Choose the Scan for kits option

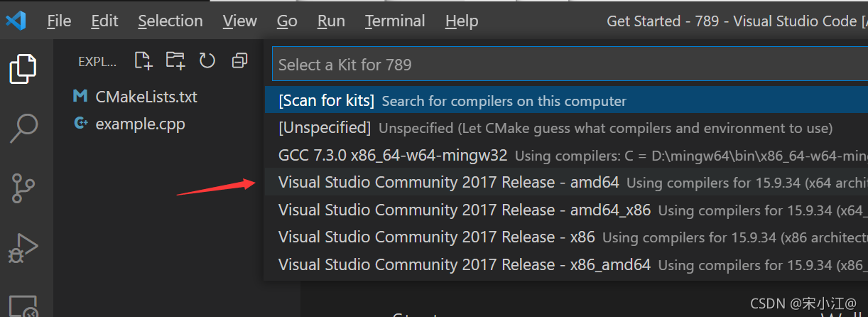point(566,100)
